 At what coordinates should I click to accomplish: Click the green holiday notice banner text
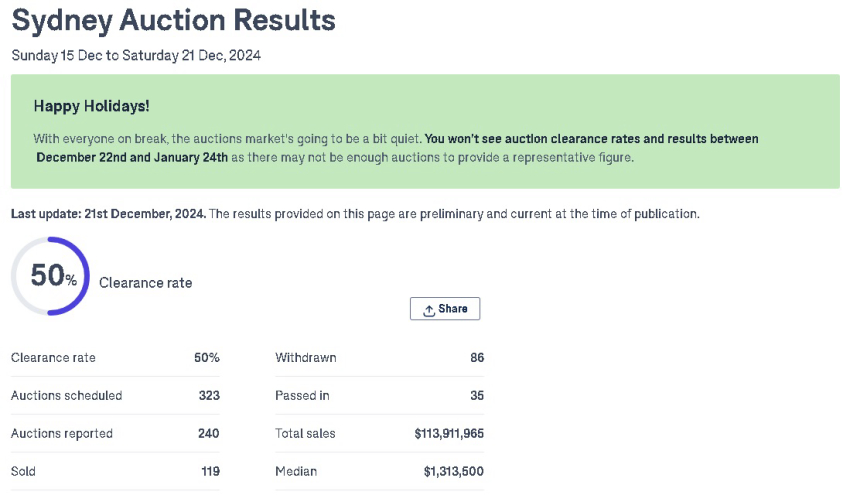[396, 148]
